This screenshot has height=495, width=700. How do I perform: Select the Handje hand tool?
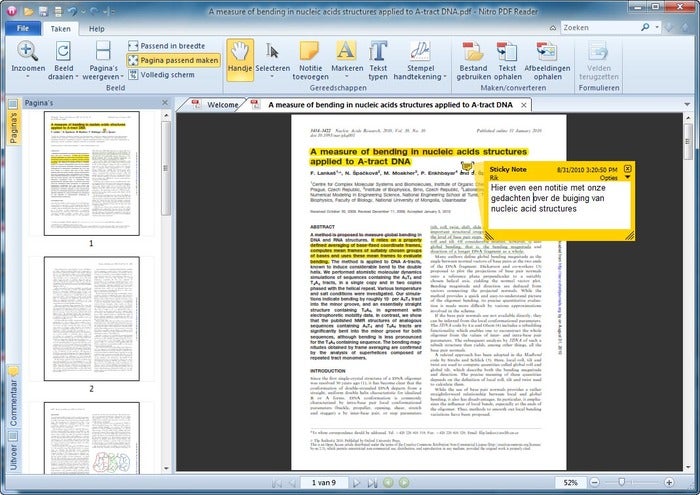[x=238, y=60]
